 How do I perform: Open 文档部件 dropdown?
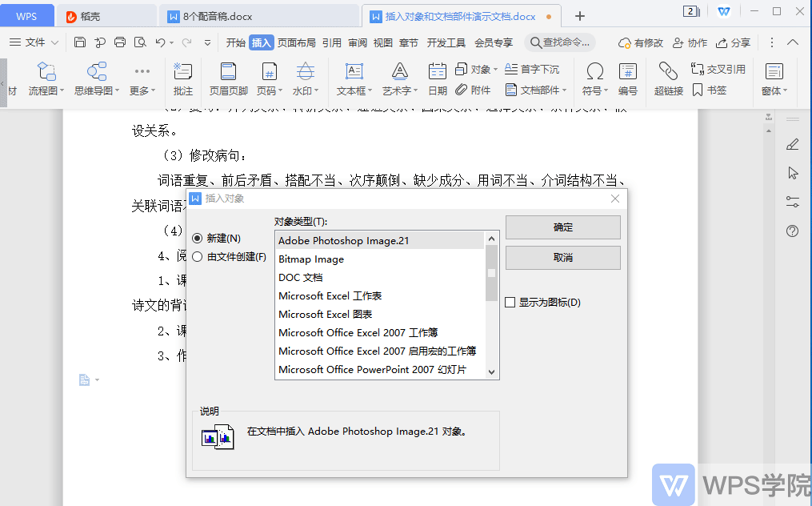(x=536, y=90)
